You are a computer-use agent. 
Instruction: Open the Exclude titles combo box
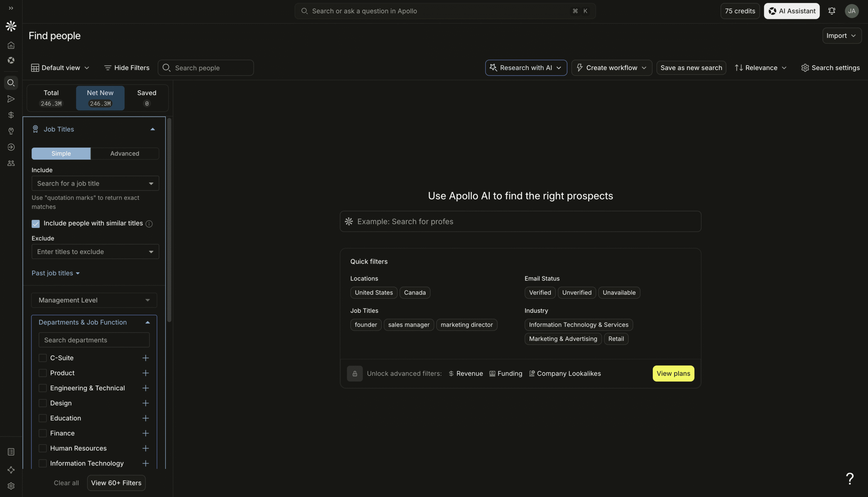(x=95, y=252)
